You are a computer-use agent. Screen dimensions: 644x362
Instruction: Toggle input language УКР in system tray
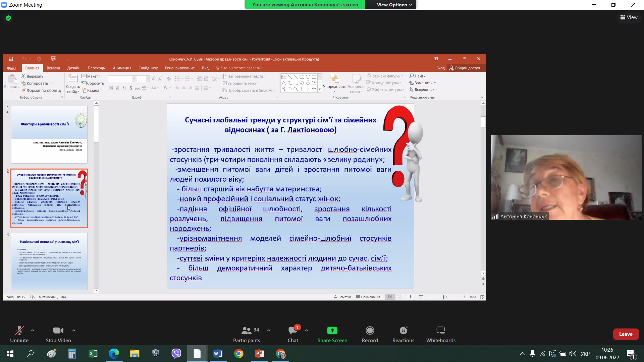[585, 354]
